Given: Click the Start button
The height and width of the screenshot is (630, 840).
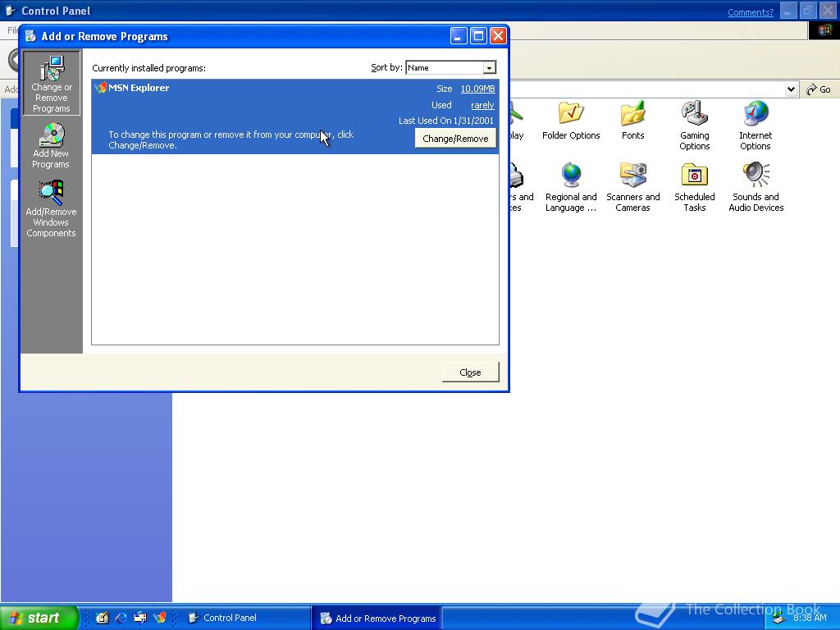Looking at the screenshot, I should coord(39,618).
